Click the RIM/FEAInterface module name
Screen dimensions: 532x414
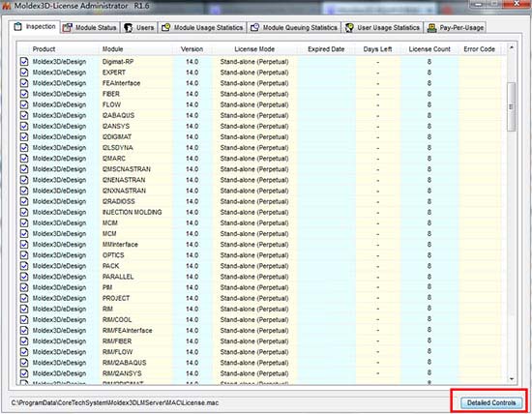(128, 331)
